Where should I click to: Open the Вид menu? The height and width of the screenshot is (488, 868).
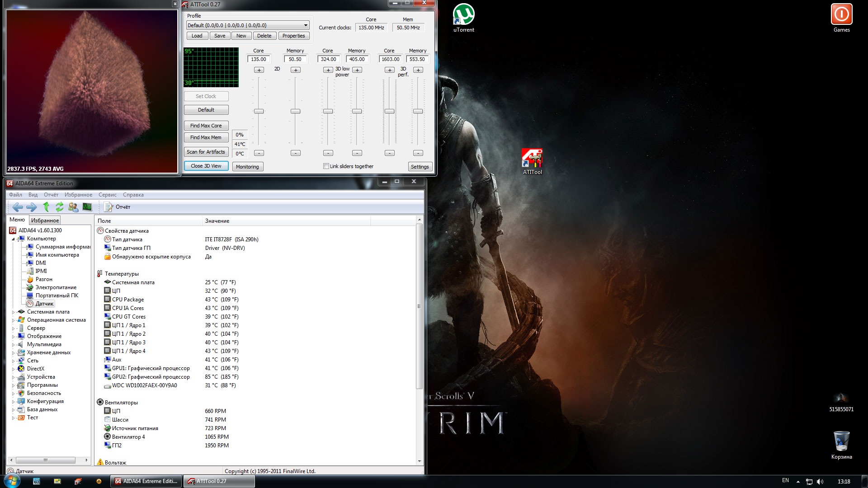[x=33, y=195]
